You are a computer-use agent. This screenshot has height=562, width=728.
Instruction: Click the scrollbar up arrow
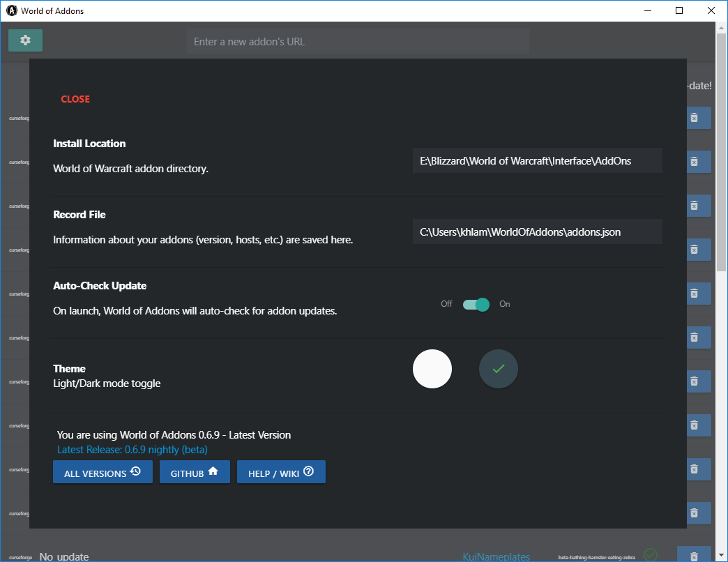click(x=721, y=27)
